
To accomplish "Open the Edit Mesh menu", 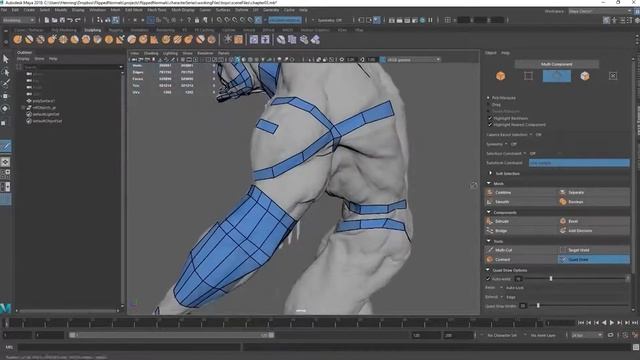I will [x=133, y=10].
